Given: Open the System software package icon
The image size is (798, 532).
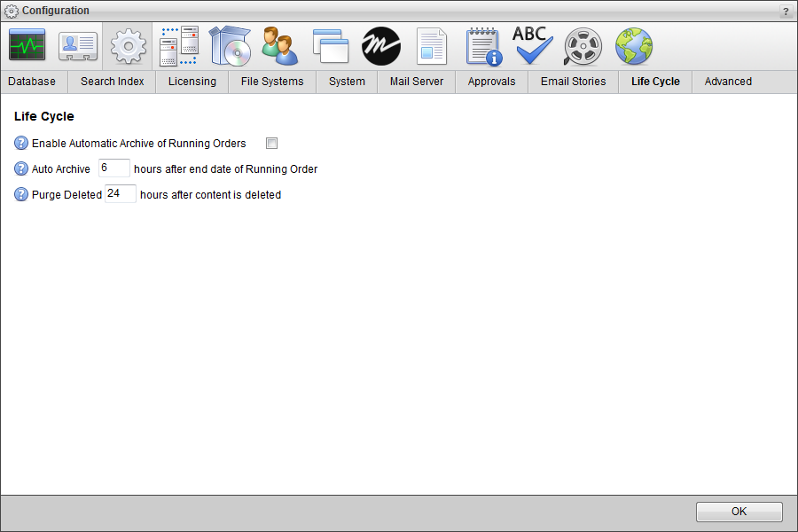Looking at the screenshot, I should 230,45.
